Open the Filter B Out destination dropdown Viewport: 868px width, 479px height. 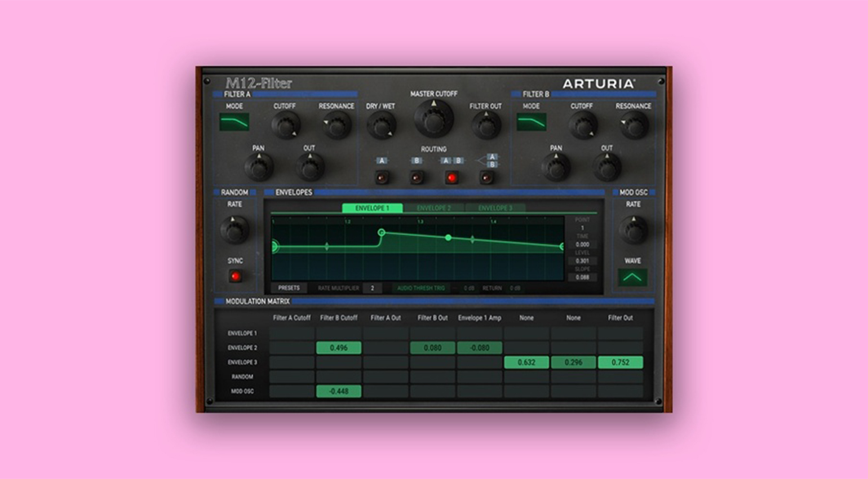coord(432,318)
